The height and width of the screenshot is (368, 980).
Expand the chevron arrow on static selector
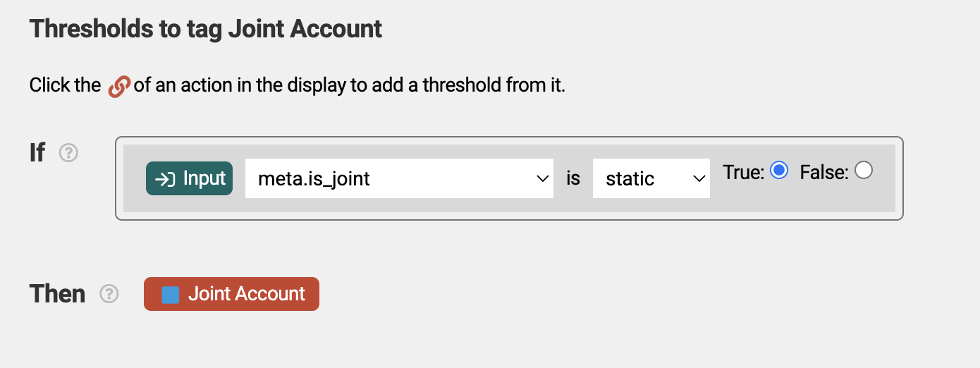pyautogui.click(x=699, y=179)
